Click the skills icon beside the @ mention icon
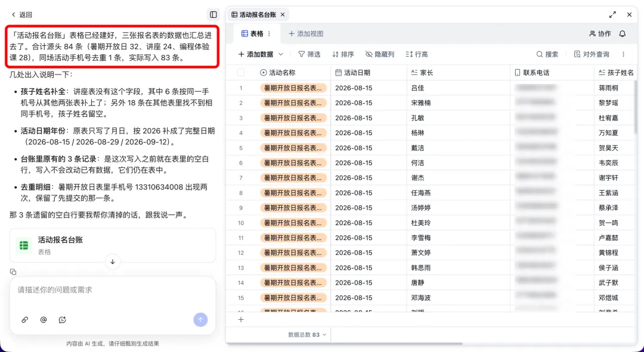This screenshot has height=352, width=644. [x=63, y=320]
